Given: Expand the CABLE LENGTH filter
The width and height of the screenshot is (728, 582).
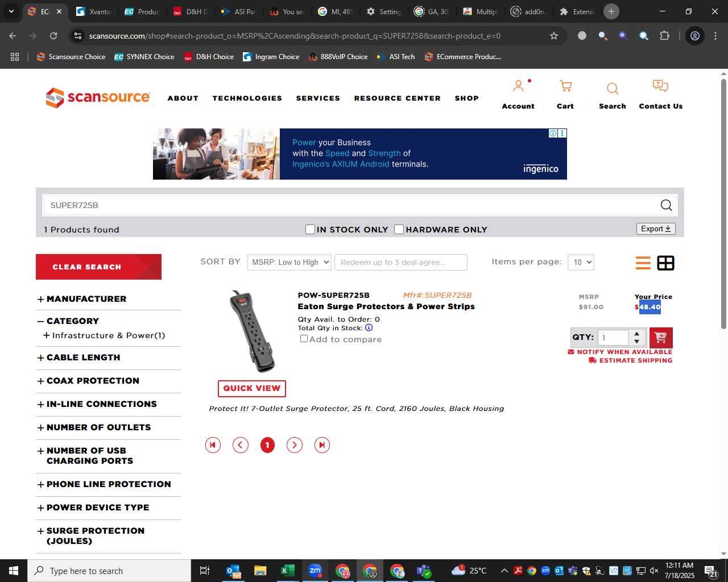Looking at the screenshot, I should tap(40, 357).
